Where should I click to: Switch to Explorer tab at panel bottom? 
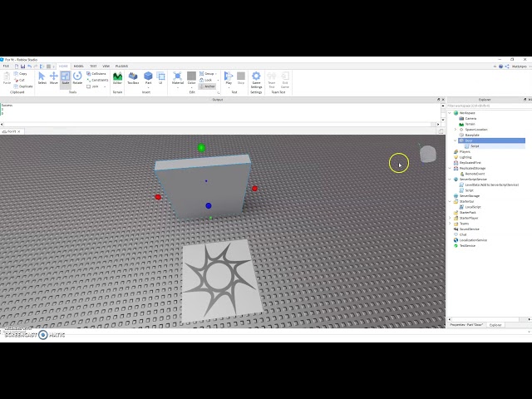495,325
